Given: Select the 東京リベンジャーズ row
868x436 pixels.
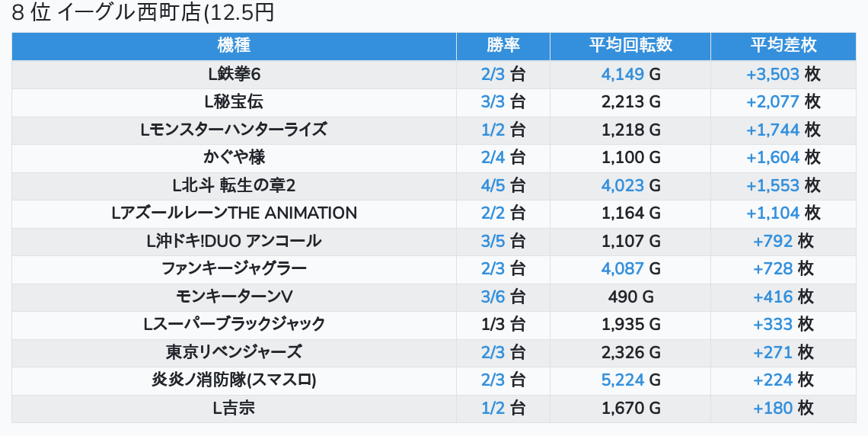Looking at the screenshot, I should [x=234, y=352].
